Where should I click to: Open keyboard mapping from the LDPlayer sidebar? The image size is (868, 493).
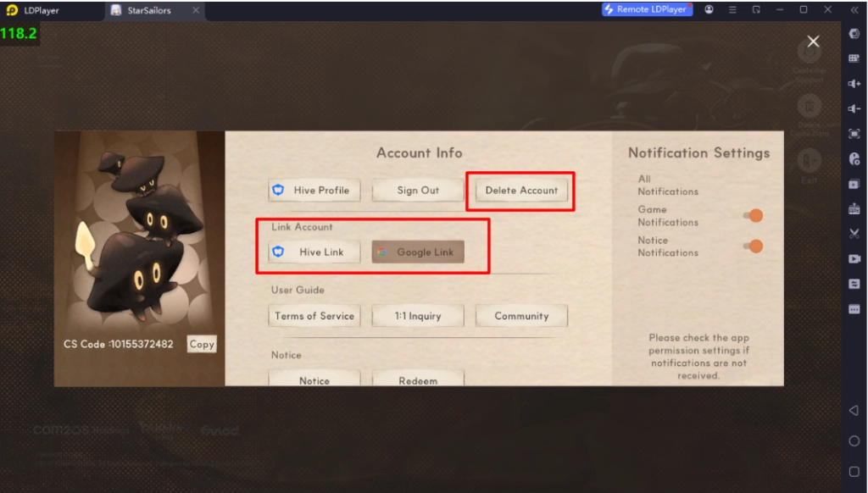(x=854, y=58)
